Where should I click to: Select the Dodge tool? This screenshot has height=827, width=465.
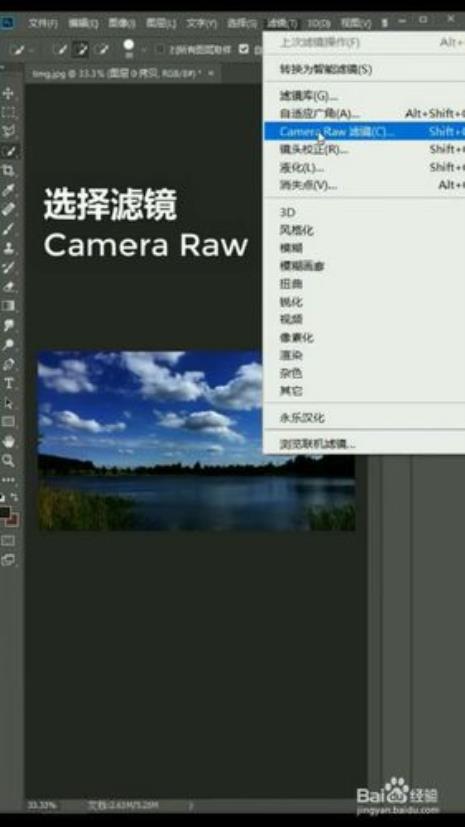click(x=8, y=345)
